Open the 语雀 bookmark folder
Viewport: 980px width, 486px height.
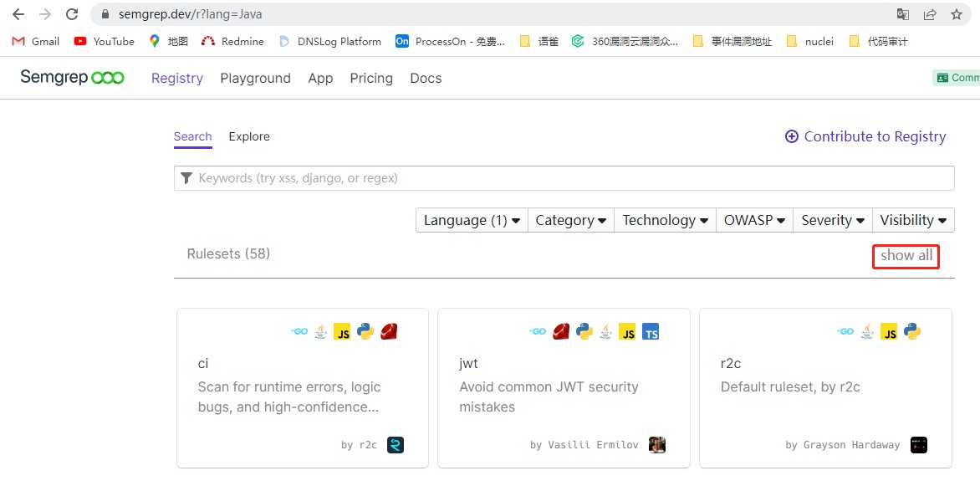(x=538, y=41)
